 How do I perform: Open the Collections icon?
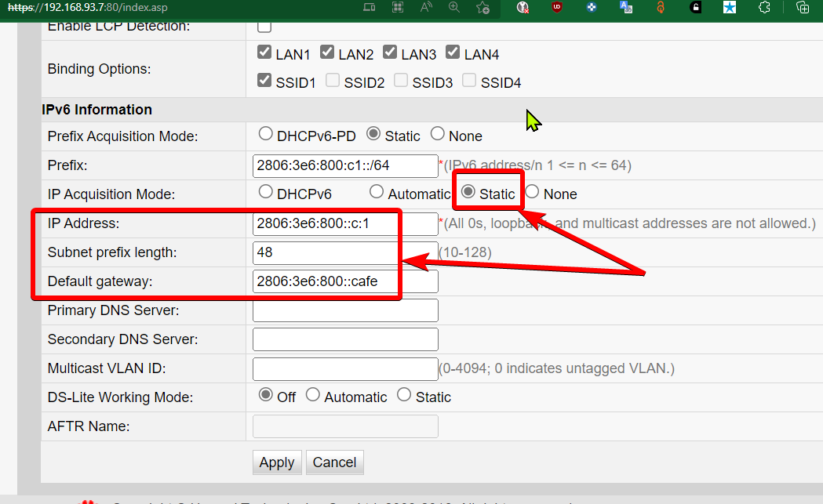(x=802, y=8)
